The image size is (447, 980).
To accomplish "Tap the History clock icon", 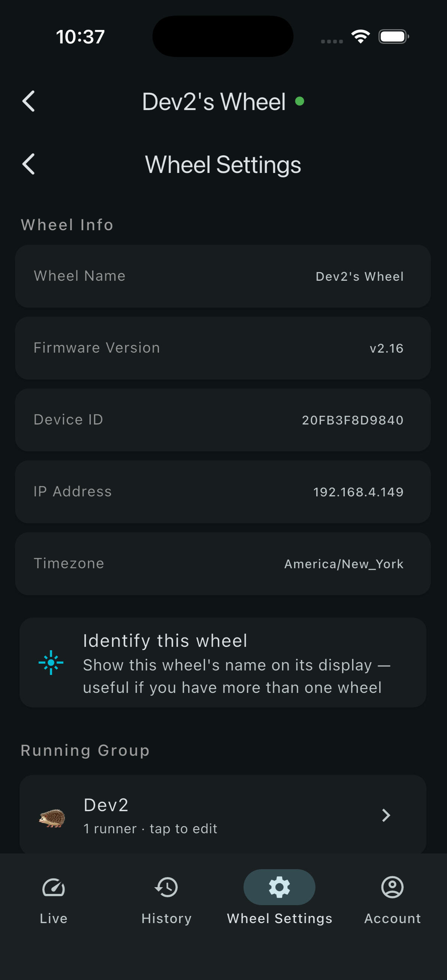I will [x=166, y=887].
